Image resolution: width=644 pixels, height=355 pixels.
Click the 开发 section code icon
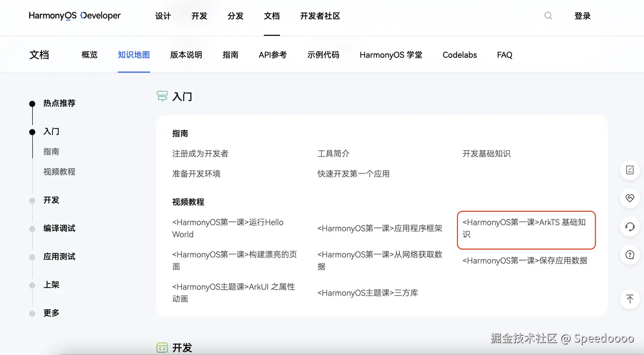162,347
